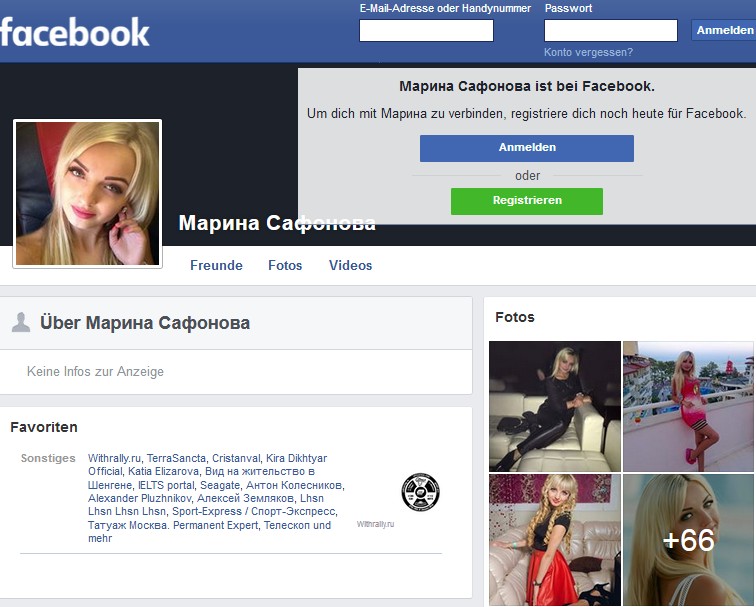Click the header Anmelden button
Viewport: 756px width, 607px height.
click(724, 30)
